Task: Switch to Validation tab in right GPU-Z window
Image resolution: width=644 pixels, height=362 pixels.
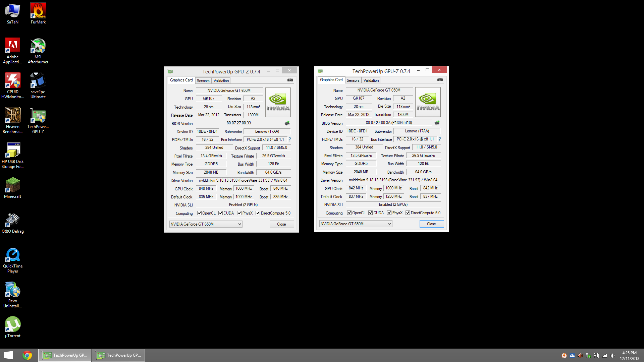Action: tap(371, 80)
